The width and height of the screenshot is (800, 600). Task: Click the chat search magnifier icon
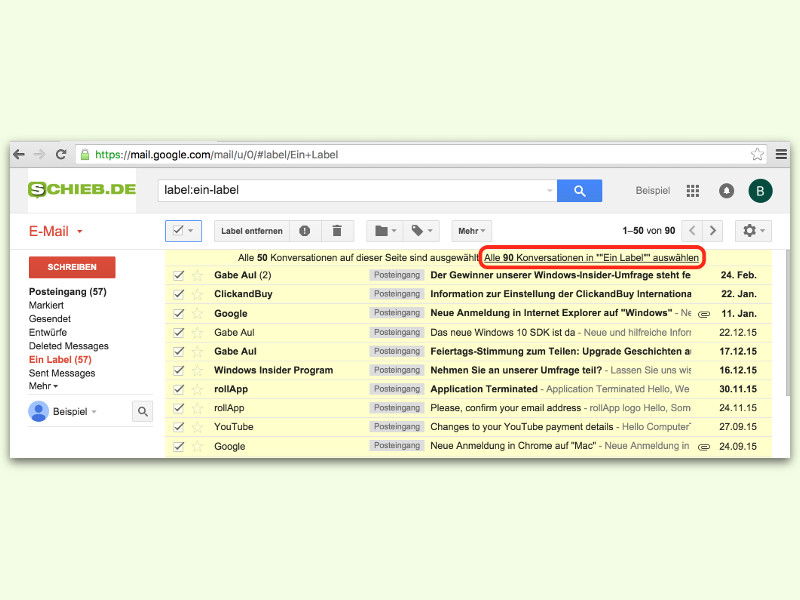click(142, 411)
